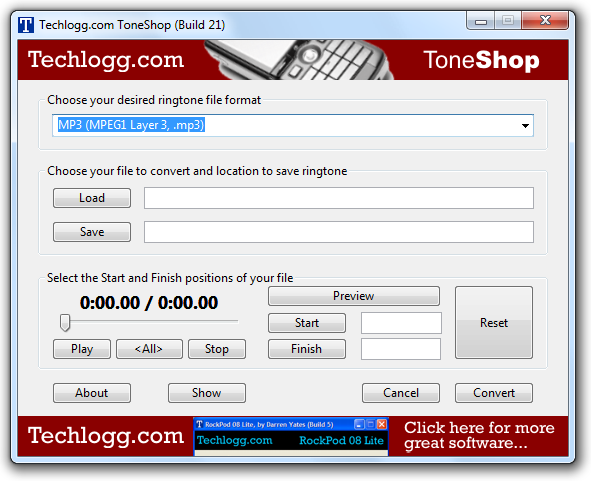Click the position slider thumb
The image size is (591, 481).
tap(65, 323)
